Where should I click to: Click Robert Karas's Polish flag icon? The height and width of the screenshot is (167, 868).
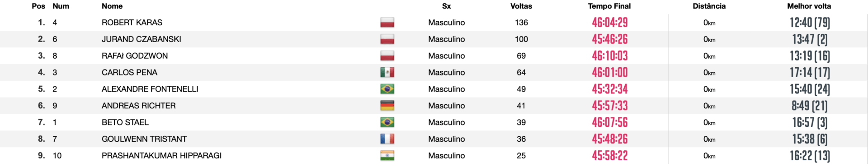(x=387, y=23)
